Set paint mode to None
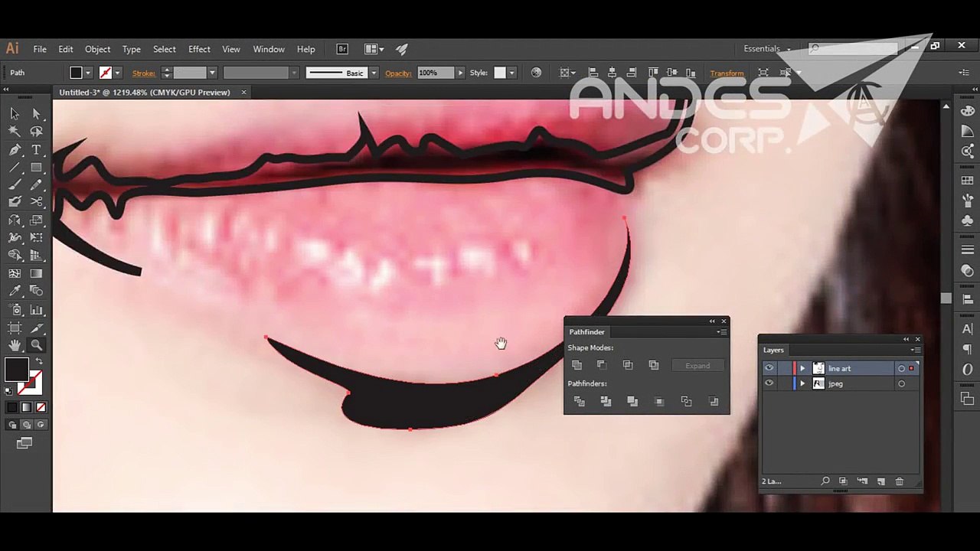This screenshot has width=980, height=551. [x=41, y=408]
